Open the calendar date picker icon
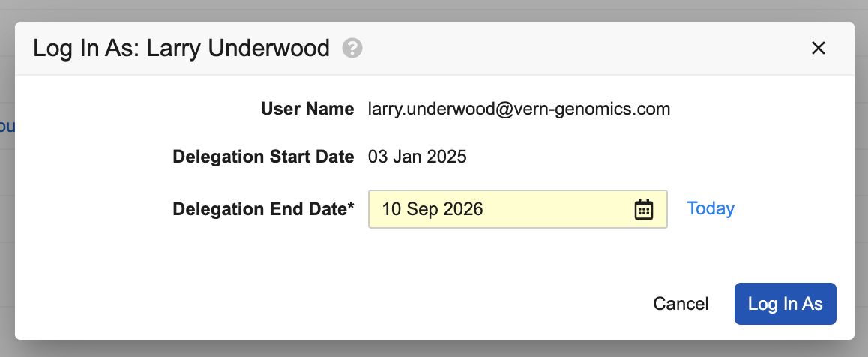868x357 pixels. (644, 209)
